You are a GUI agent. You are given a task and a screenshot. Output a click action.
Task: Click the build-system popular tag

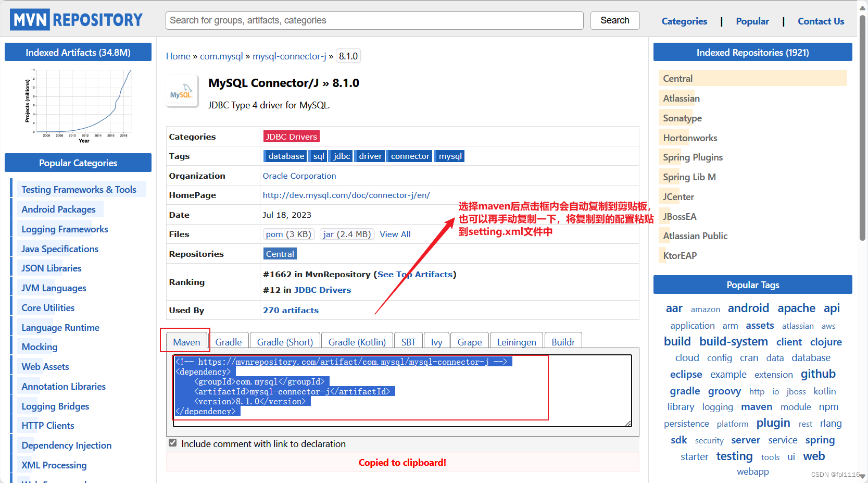(733, 342)
